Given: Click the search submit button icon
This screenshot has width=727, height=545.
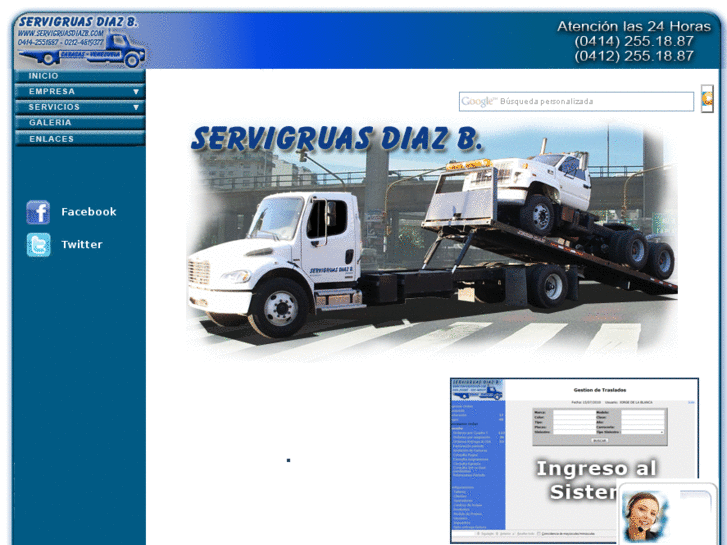Looking at the screenshot, I should pyautogui.click(x=707, y=99).
